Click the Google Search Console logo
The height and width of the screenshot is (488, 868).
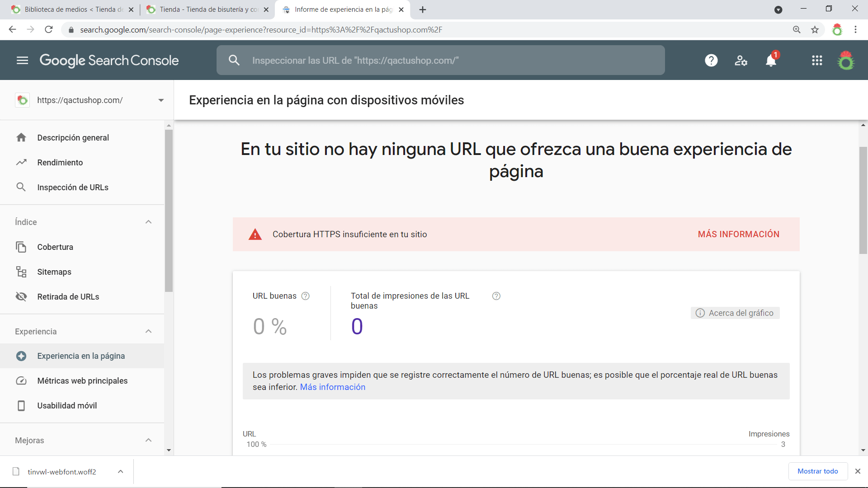(109, 61)
